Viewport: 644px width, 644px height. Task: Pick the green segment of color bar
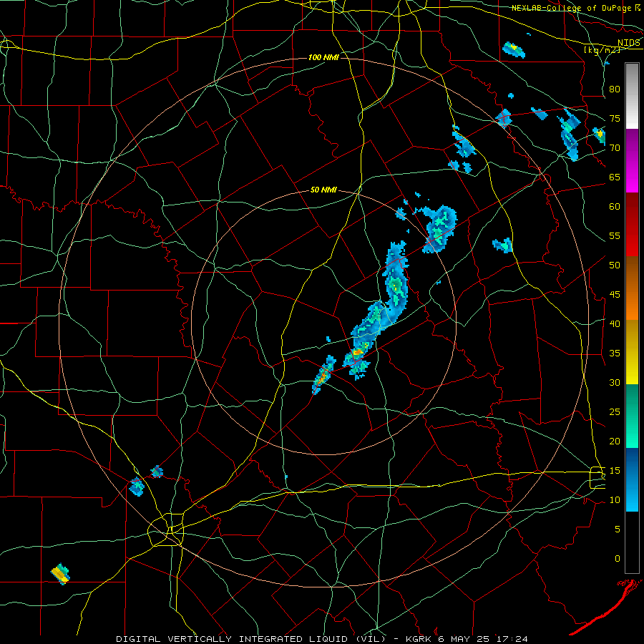(x=632, y=416)
